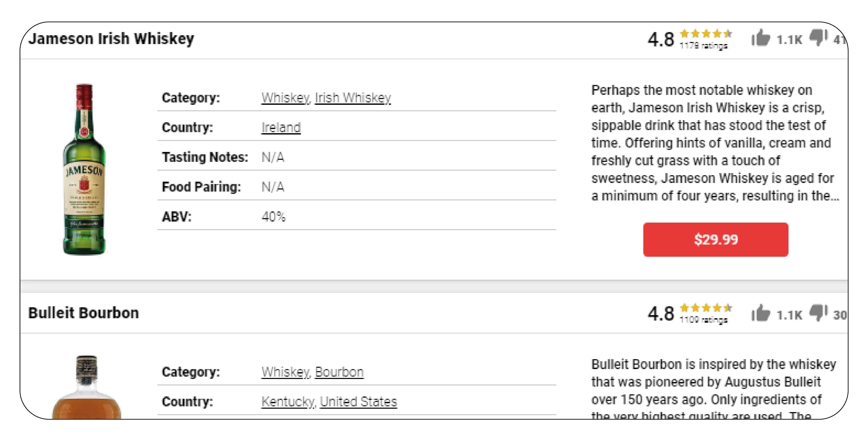The height and width of the screenshot is (441, 868).
Task: Click the 1178 ratings count text
Action: (x=704, y=45)
